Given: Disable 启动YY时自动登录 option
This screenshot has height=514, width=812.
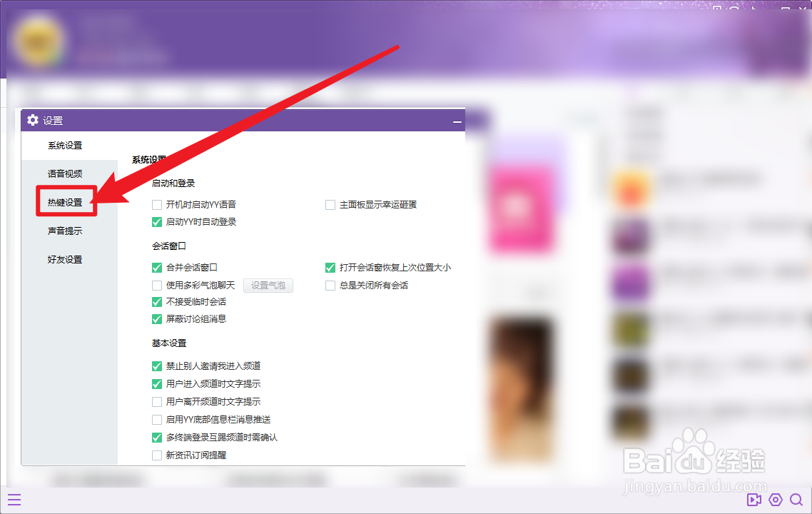Looking at the screenshot, I should [x=156, y=222].
